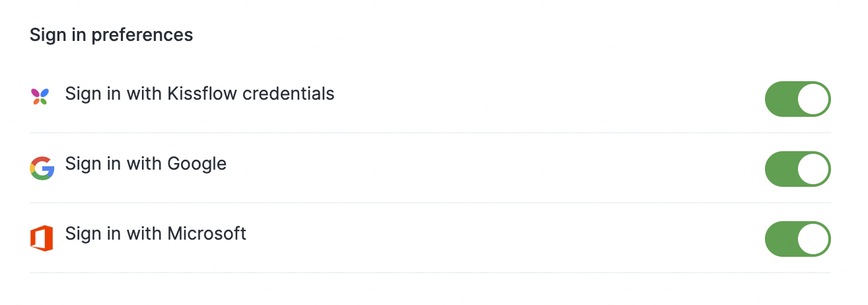Click white knob of the Microsoft toggle

[813, 239]
